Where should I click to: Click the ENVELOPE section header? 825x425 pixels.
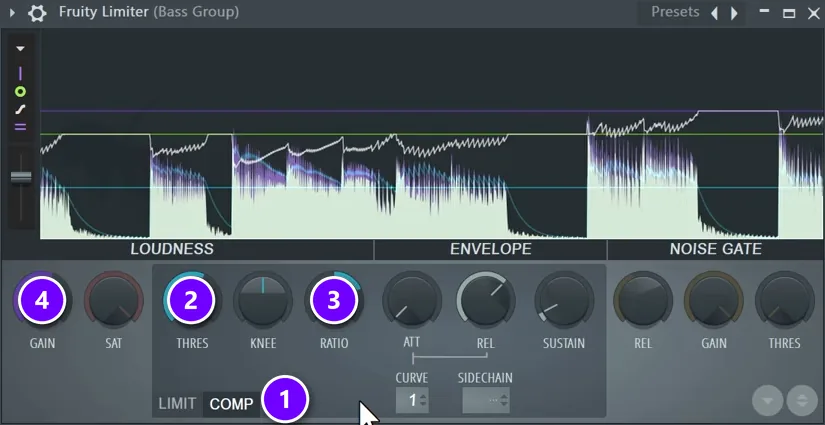490,249
